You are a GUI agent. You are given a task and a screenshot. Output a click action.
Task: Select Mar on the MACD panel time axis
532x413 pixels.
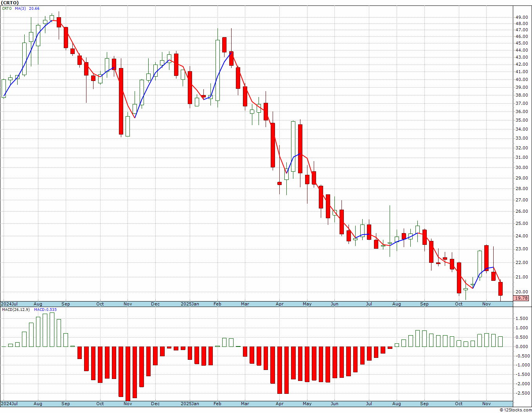click(x=245, y=404)
